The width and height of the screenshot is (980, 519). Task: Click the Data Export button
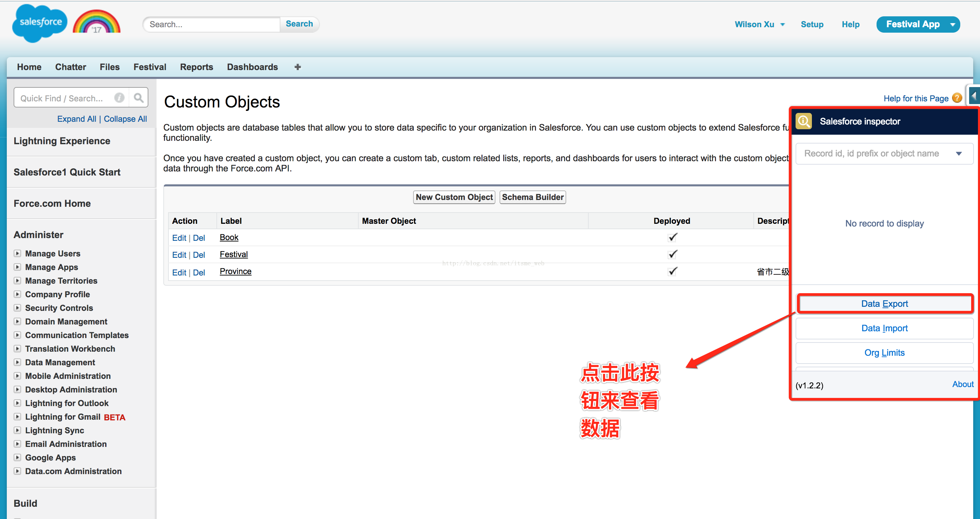pos(884,304)
